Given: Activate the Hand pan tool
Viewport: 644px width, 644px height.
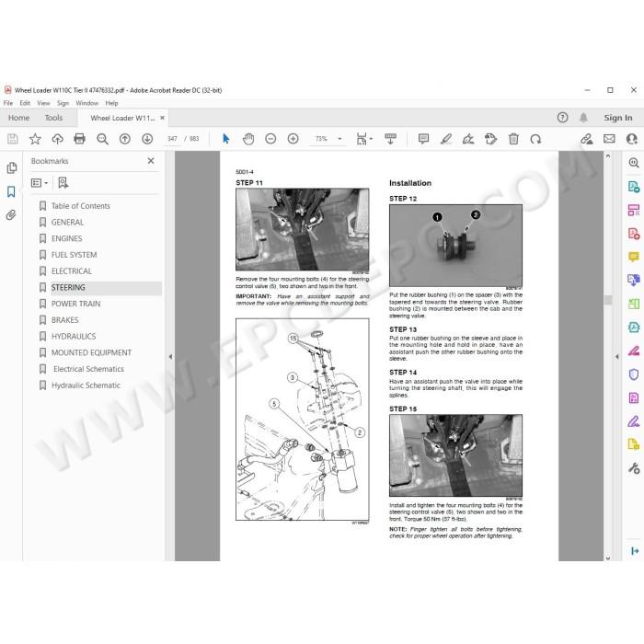Looking at the screenshot, I should [248, 139].
